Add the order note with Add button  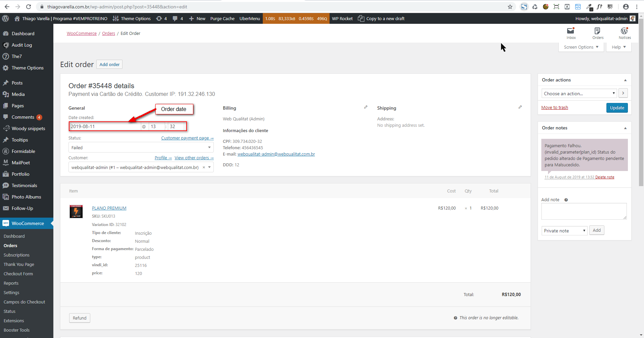pos(597,230)
